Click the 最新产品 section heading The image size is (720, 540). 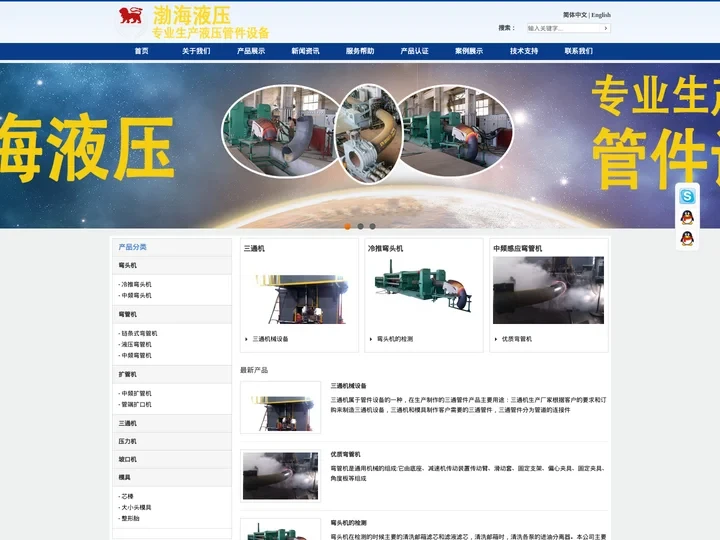(x=254, y=370)
